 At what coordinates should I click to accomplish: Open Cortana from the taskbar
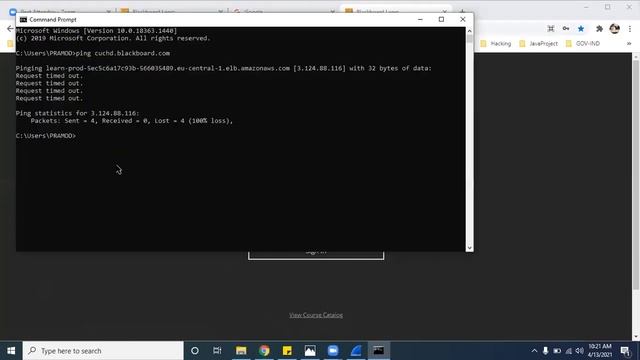click(x=195, y=351)
